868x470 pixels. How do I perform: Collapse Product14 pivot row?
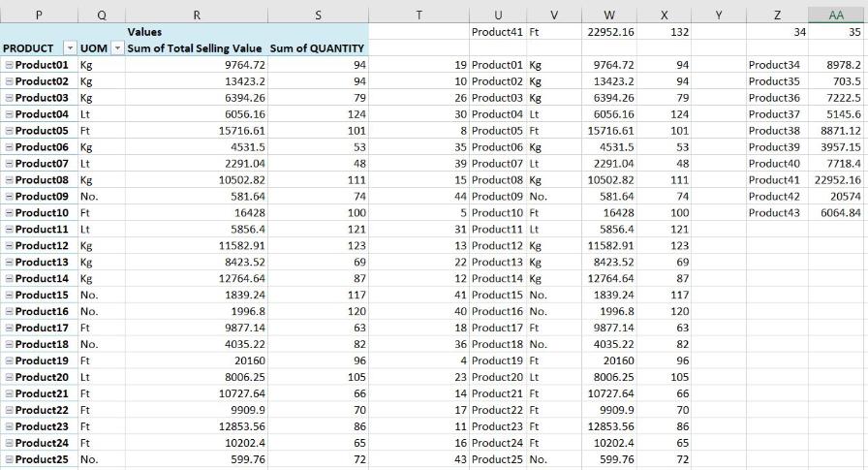[x=9, y=278]
